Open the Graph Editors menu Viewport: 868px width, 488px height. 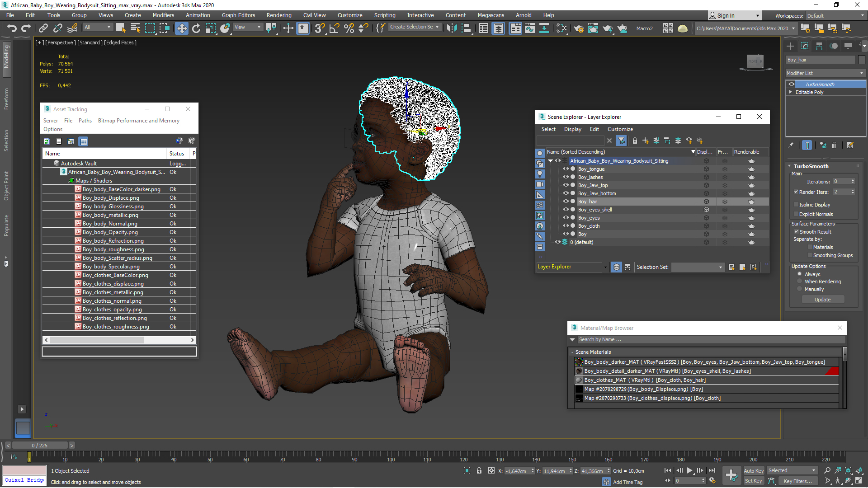pyautogui.click(x=238, y=15)
